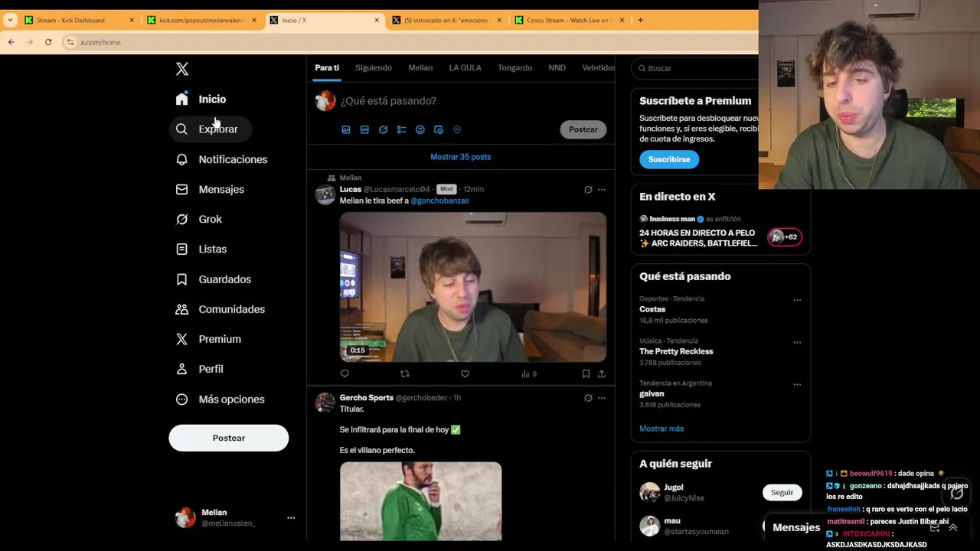Viewport: 980px width, 551px height.
Task: Share Lucas's post
Action: point(602,373)
